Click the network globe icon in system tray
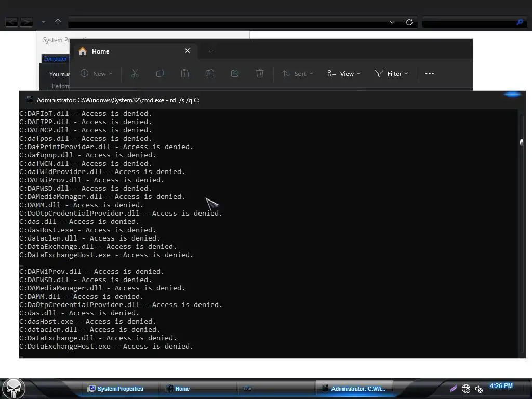The width and height of the screenshot is (532, 399). click(x=466, y=389)
